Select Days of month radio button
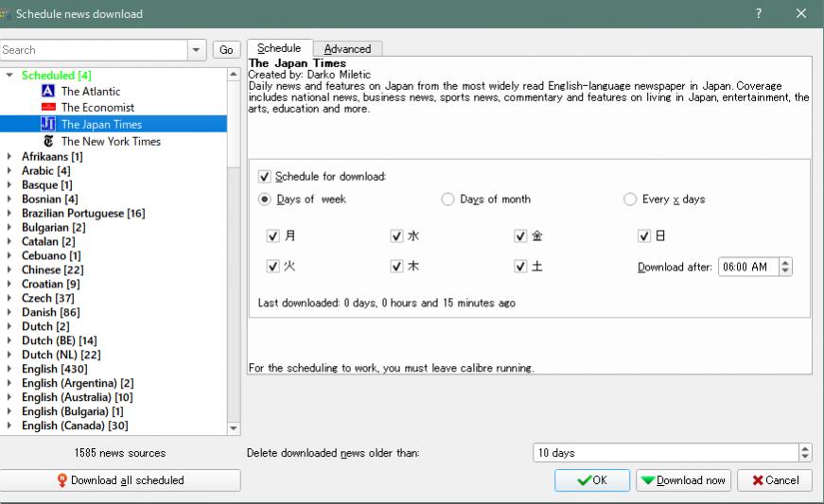 [447, 200]
